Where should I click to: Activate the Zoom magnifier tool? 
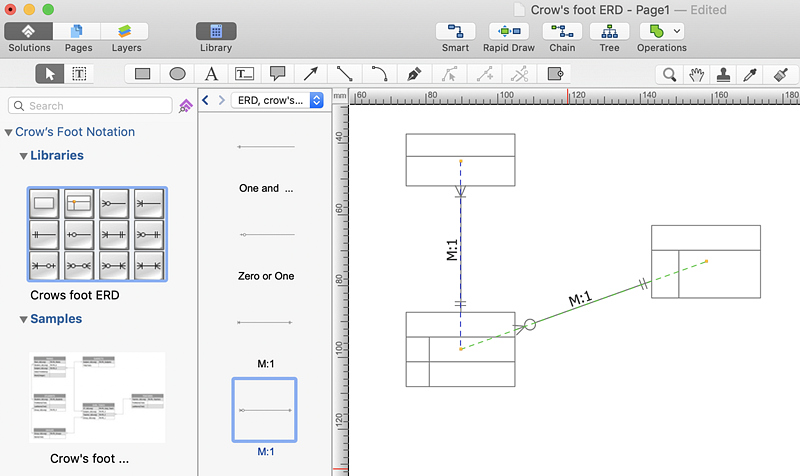coord(670,73)
